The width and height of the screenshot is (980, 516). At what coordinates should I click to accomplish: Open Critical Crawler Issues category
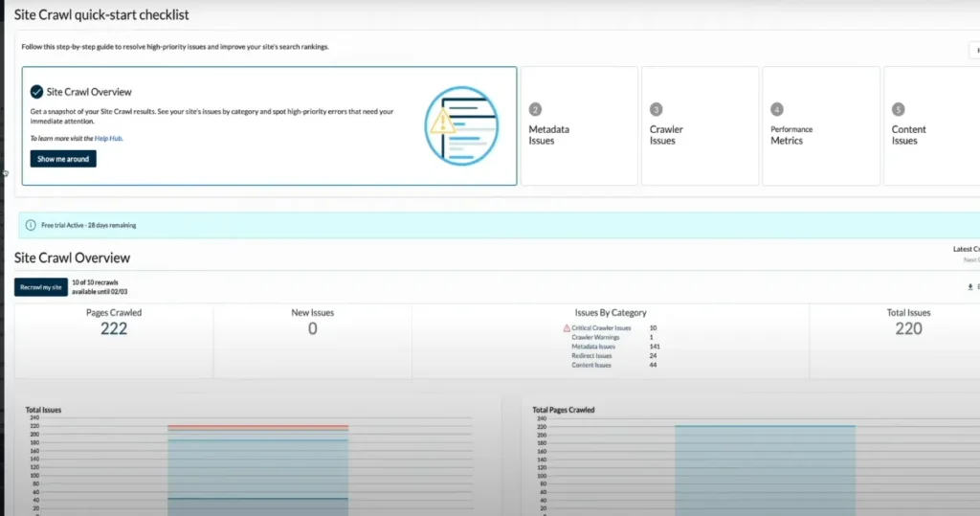[x=601, y=327]
